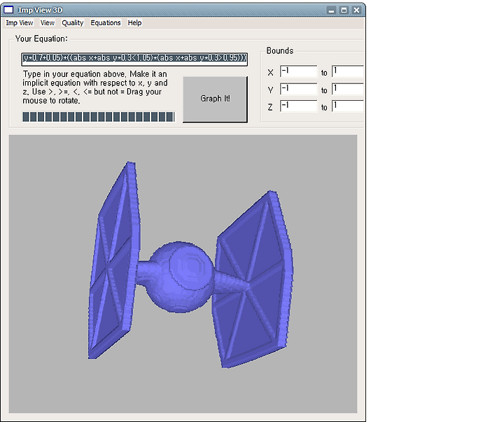The height and width of the screenshot is (422, 504).
Task: Close the Imp View 3D window
Action: [x=356, y=10]
